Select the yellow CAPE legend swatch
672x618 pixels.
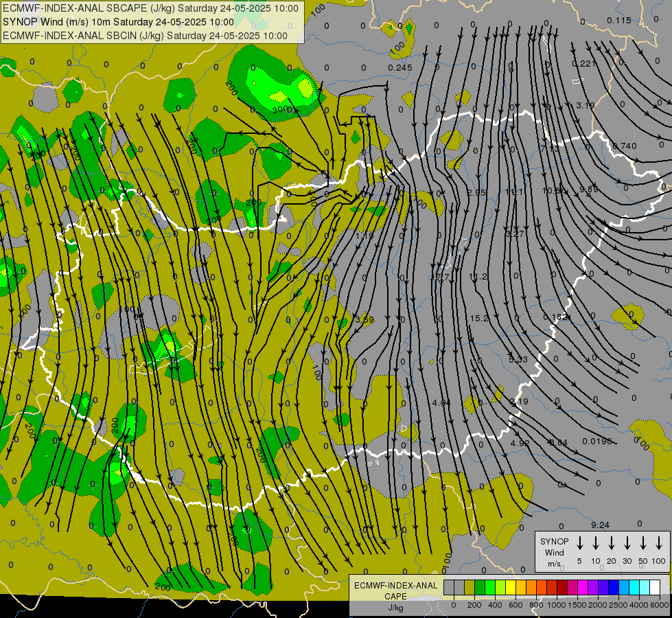(511, 587)
